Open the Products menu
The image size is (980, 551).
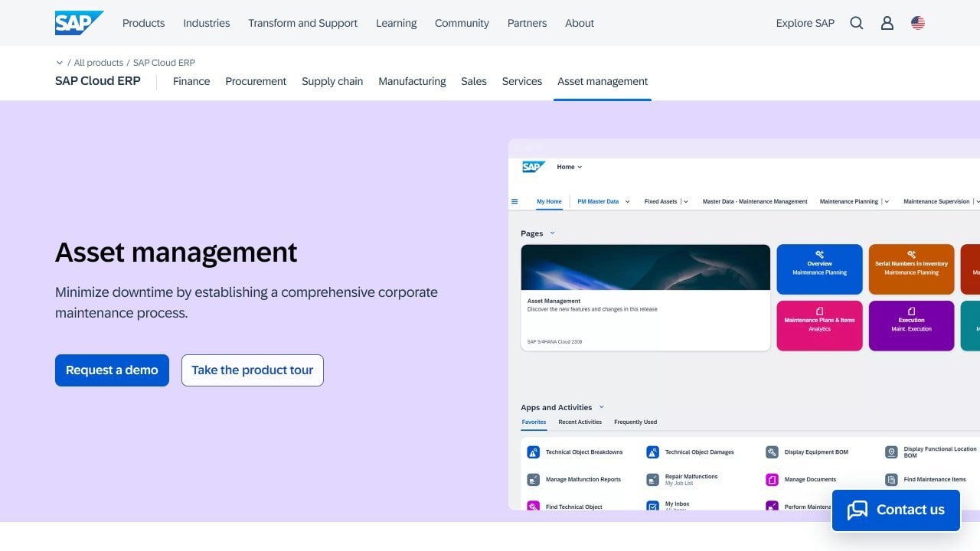coord(143,23)
